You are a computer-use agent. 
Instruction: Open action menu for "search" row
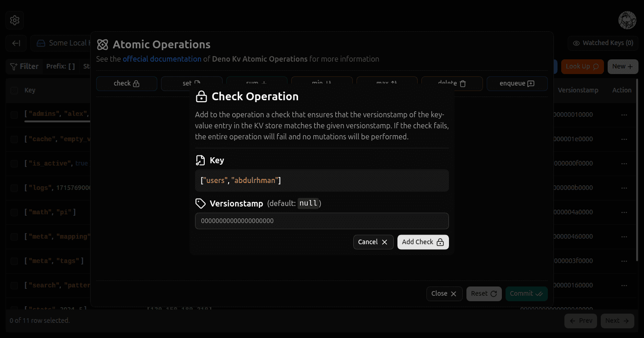click(624, 286)
